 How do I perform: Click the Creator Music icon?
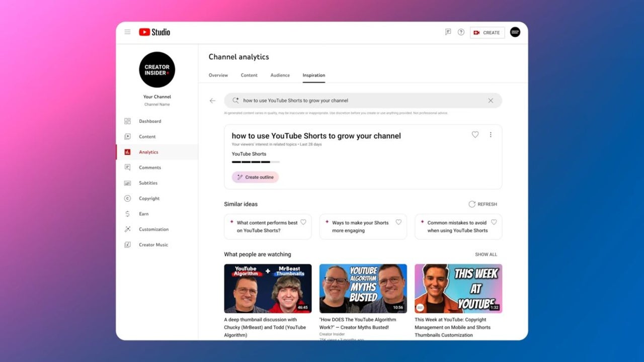click(127, 245)
